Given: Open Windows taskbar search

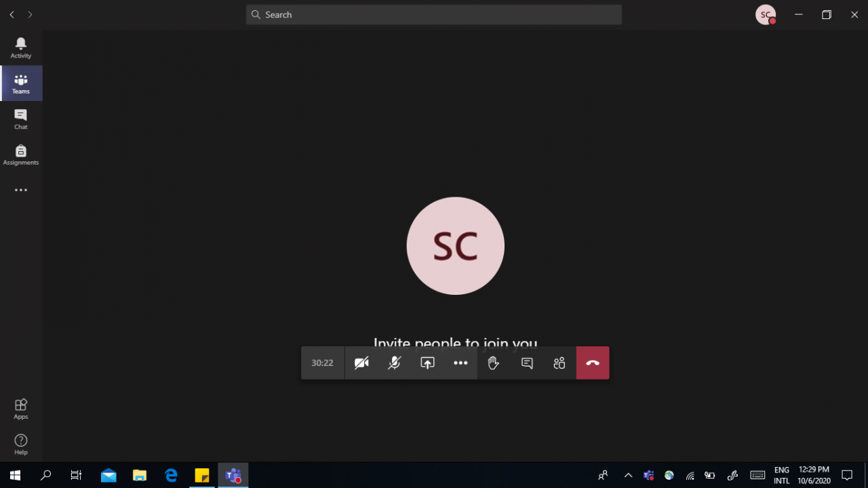Looking at the screenshot, I should pyautogui.click(x=45, y=475).
